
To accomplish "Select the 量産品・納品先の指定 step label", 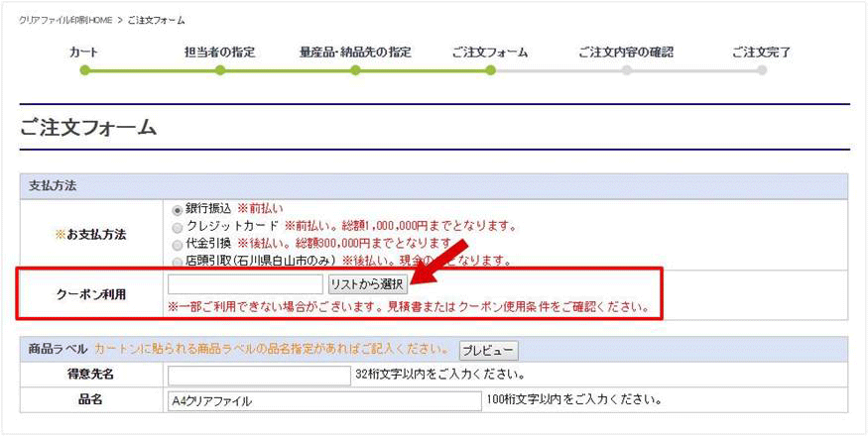I will coord(355,53).
